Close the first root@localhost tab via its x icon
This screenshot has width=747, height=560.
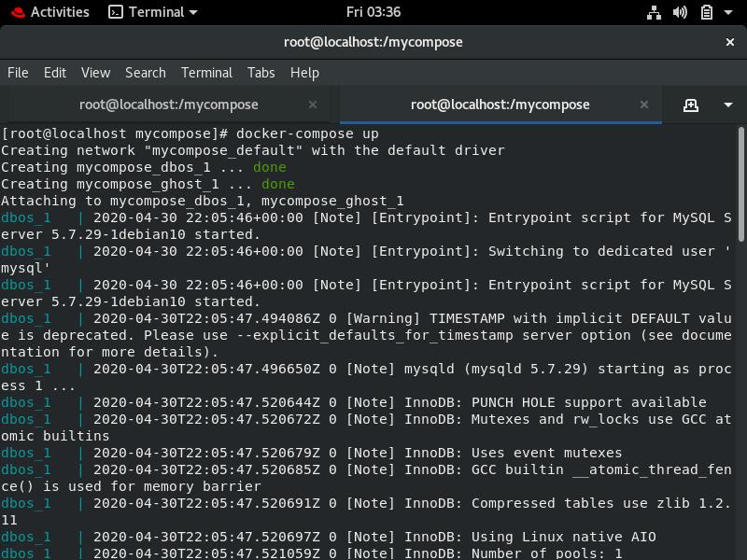pos(313,105)
